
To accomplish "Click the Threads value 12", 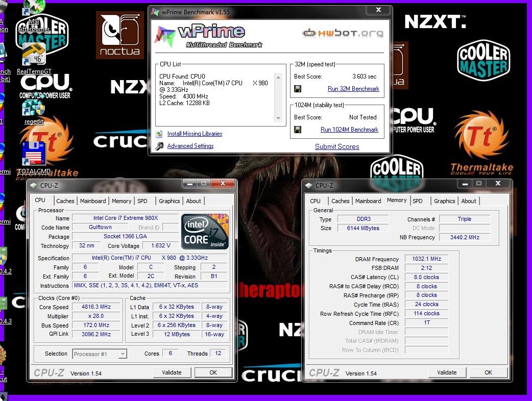I will click(x=218, y=353).
